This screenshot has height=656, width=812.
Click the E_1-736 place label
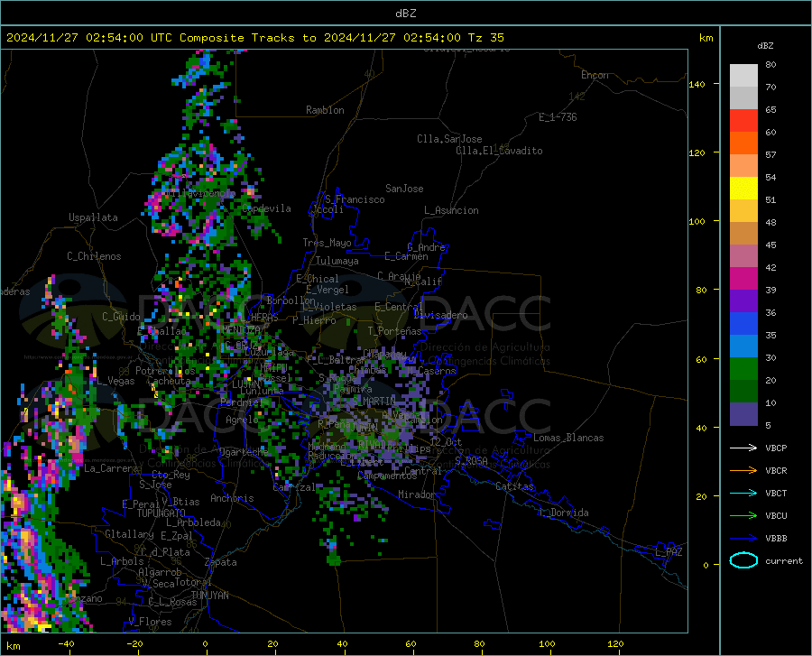click(558, 117)
